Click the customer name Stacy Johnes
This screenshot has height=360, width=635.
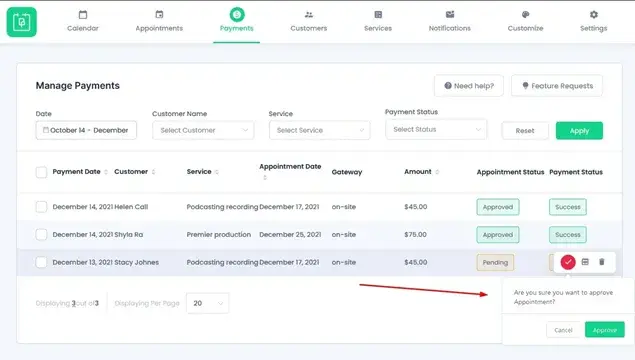(136, 262)
